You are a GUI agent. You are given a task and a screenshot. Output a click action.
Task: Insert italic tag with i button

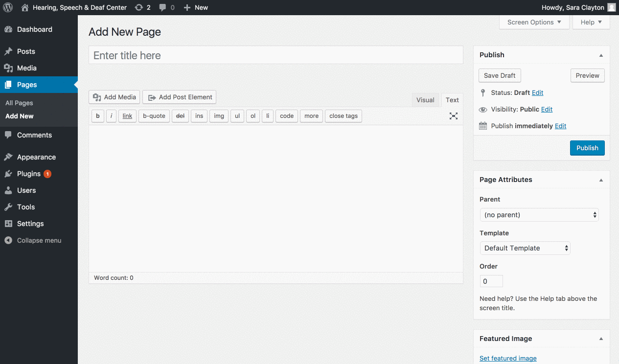point(111,116)
